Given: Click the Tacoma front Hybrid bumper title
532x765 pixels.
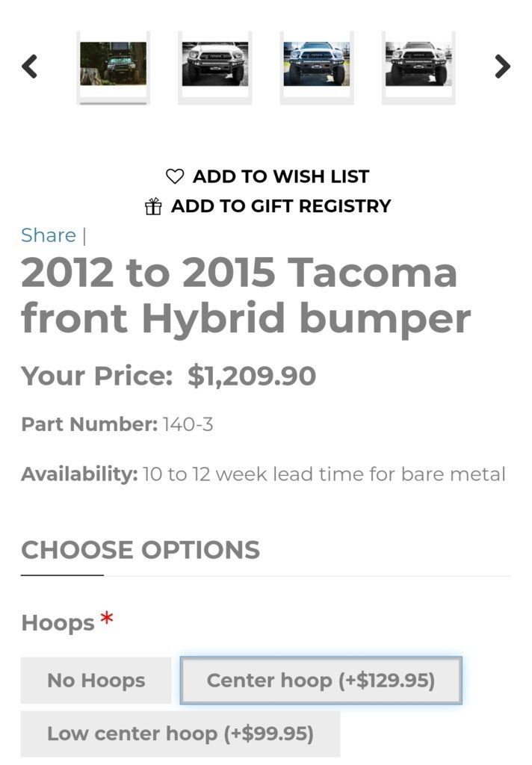Looking at the screenshot, I should coord(246,295).
